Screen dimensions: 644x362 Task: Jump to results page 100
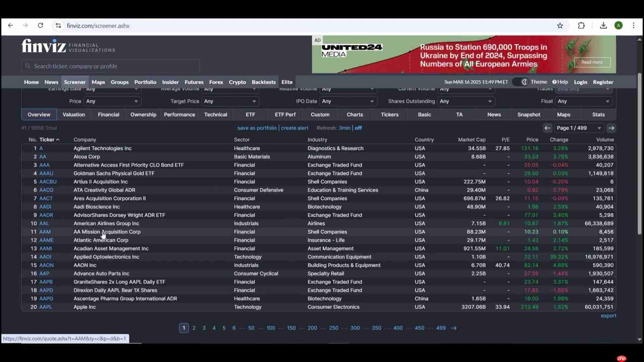271,328
